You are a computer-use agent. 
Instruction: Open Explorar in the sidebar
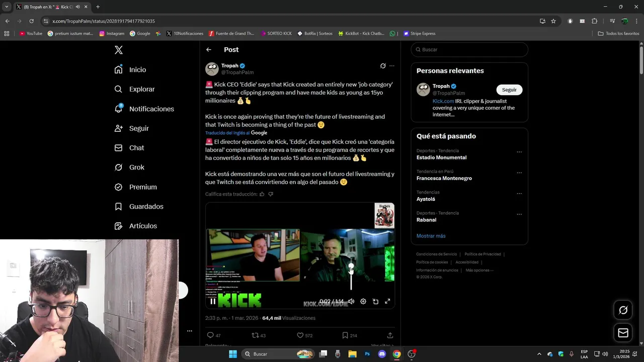click(134, 89)
